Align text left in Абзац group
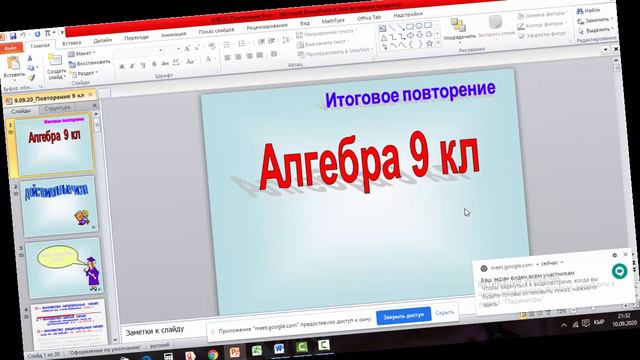This screenshot has width=640, height=360. (227, 58)
